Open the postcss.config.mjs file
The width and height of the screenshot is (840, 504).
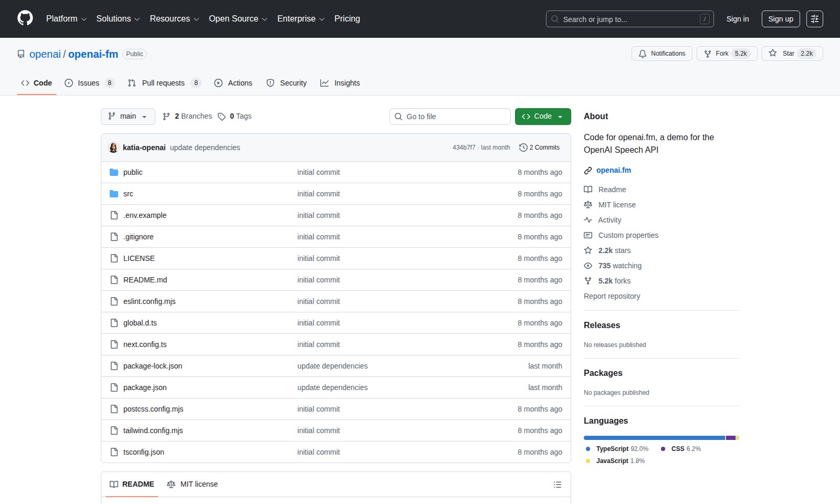click(153, 409)
